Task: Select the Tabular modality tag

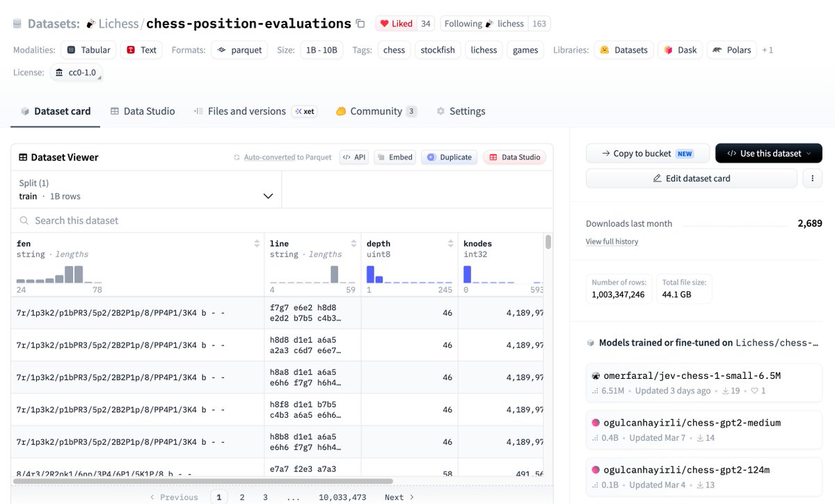Action: point(88,50)
